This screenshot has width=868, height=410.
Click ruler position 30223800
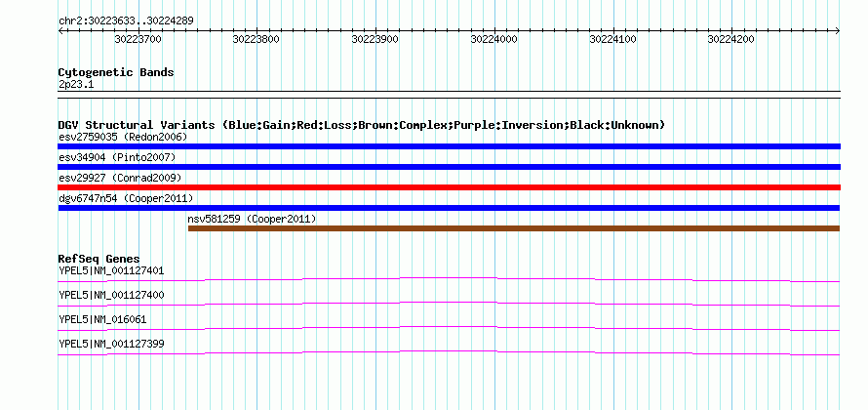[256, 39]
